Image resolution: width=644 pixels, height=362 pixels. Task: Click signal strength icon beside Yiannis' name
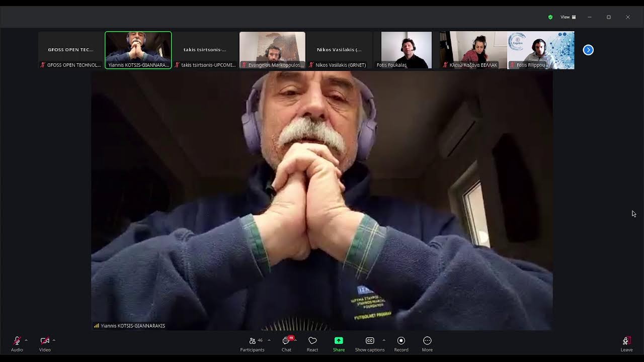point(96,326)
